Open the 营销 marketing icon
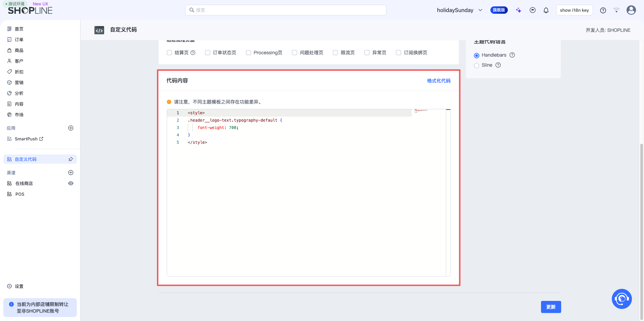The width and height of the screenshot is (644, 321). (9, 82)
